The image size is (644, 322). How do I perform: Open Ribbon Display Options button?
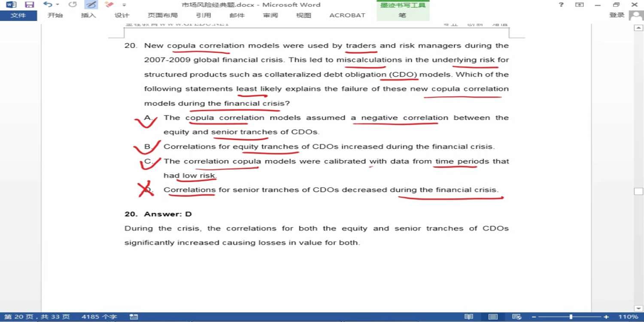(580, 5)
